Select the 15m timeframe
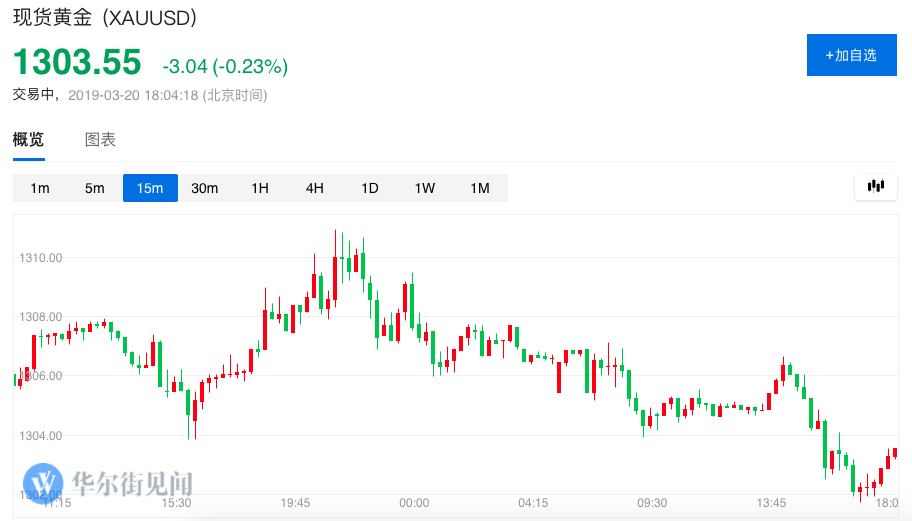 [x=150, y=188]
